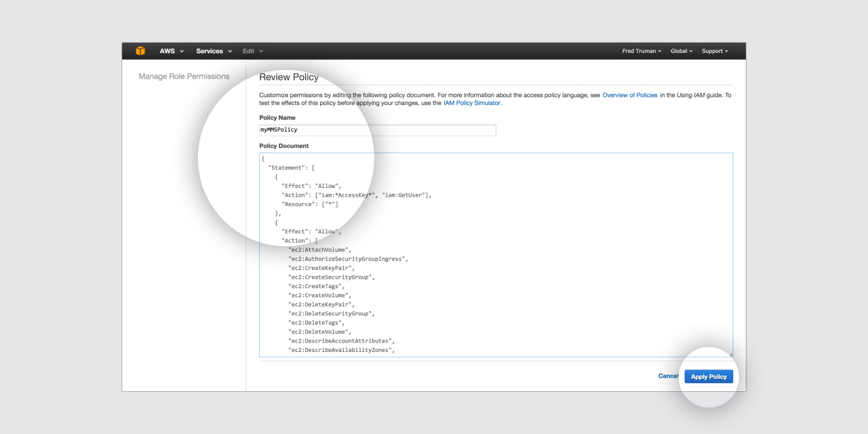Open the Fred Truman account menu
Screen dimensions: 868x434
click(x=642, y=52)
